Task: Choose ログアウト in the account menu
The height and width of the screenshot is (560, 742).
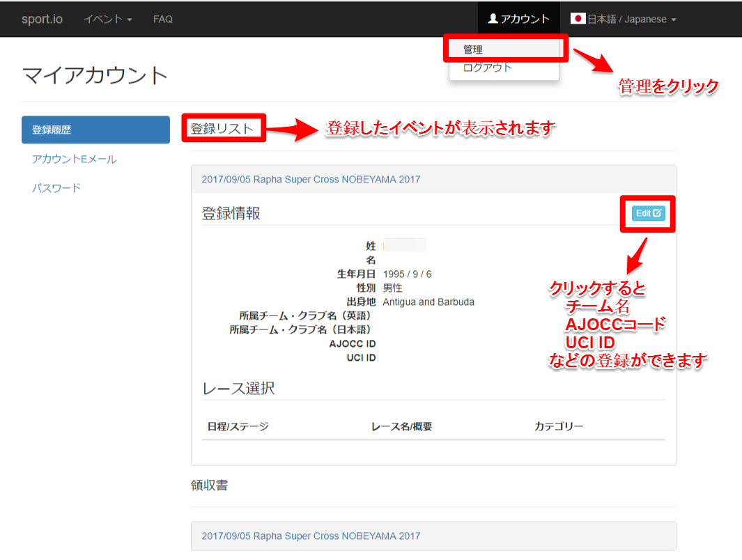Action: [488, 68]
